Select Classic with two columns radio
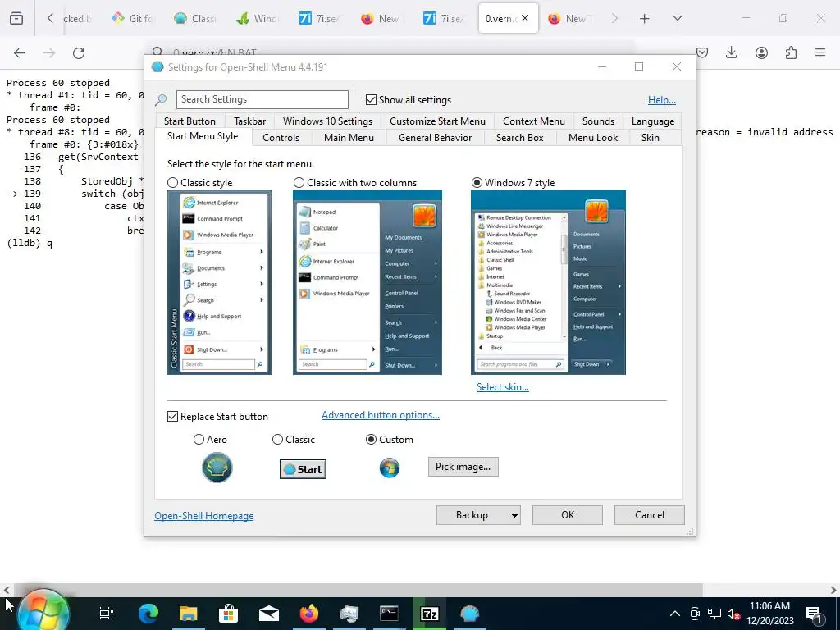The image size is (840, 630). point(299,183)
